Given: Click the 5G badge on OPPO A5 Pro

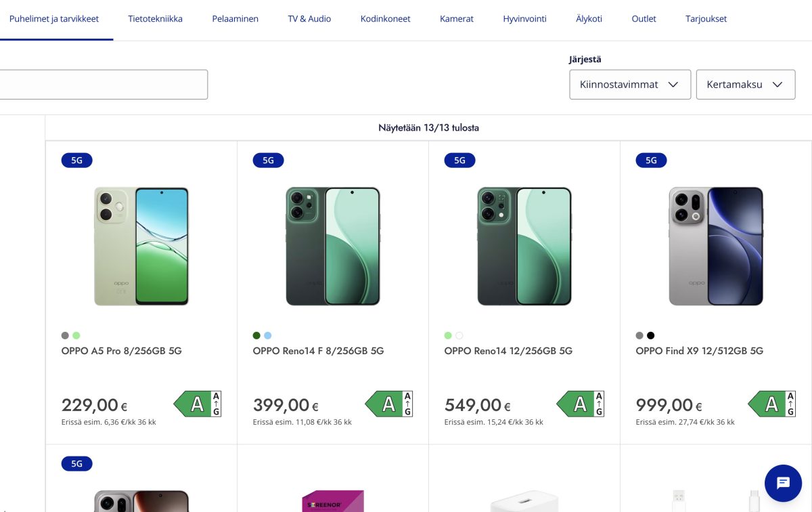Looking at the screenshot, I should [x=76, y=160].
